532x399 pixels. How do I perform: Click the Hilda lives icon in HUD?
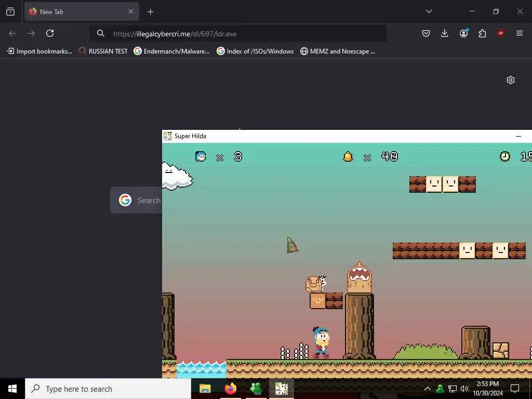click(201, 156)
